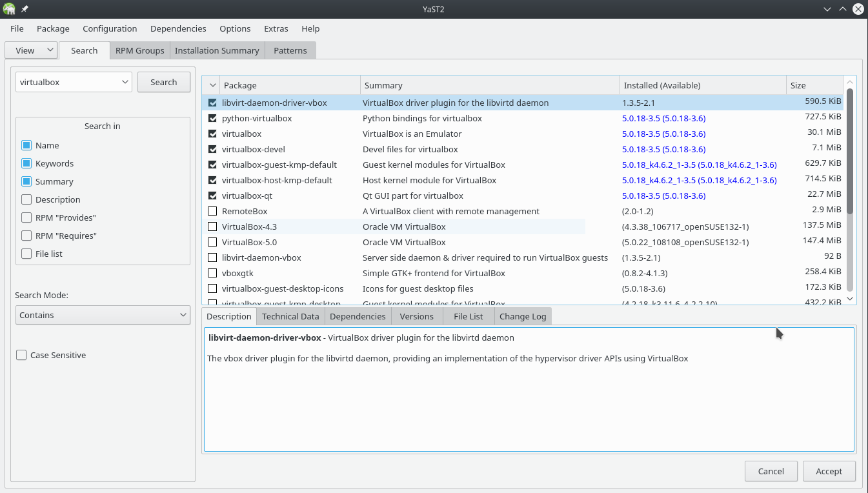Screen dimensions: 868x493
Task: Sort by the Size column header
Action: click(814, 85)
